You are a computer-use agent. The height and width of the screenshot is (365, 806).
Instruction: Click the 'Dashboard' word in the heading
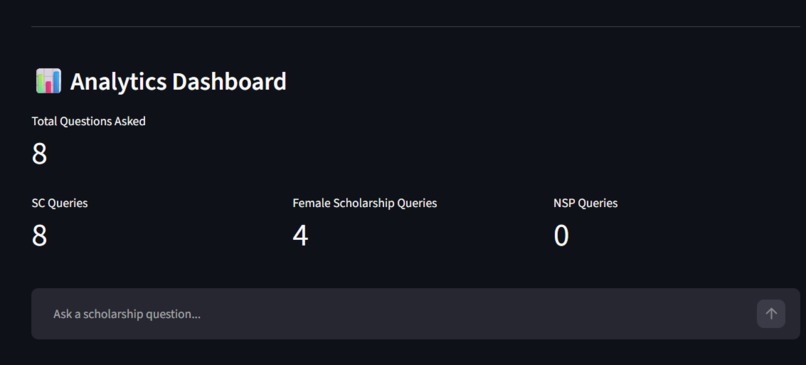[x=229, y=81]
